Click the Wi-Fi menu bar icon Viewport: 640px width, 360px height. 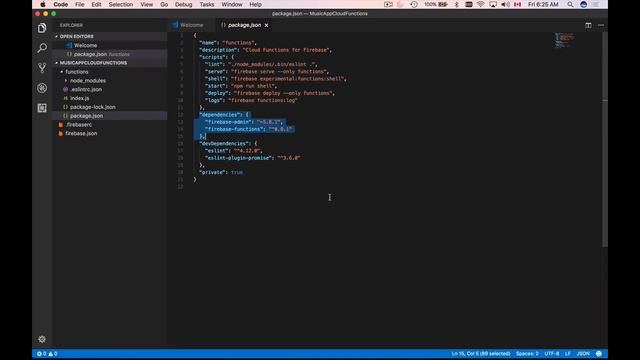point(480,4)
